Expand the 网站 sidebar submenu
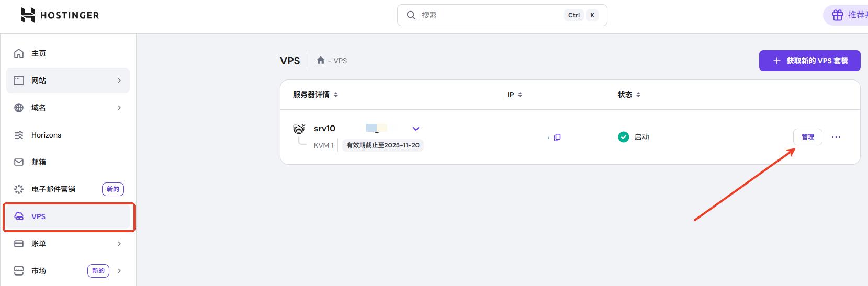This screenshot has width=868, height=286. pyautogui.click(x=119, y=81)
